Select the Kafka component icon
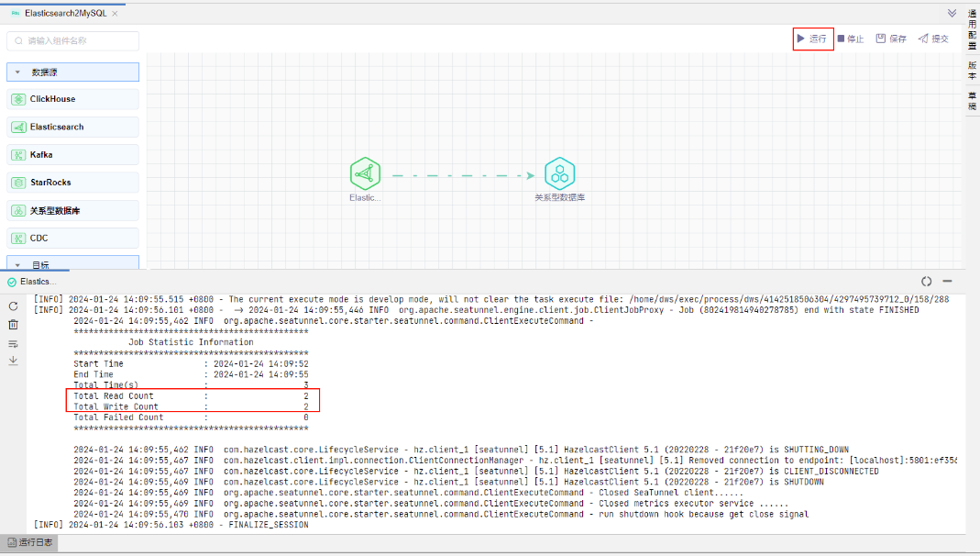The height and width of the screenshot is (556, 980). click(x=18, y=155)
